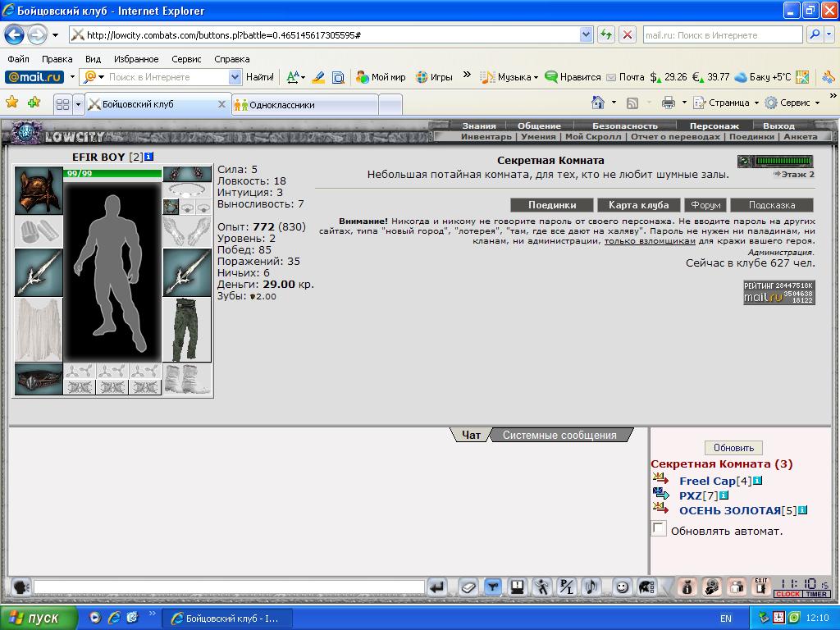
Task: Click the player name Freel Cap
Action: click(x=707, y=481)
